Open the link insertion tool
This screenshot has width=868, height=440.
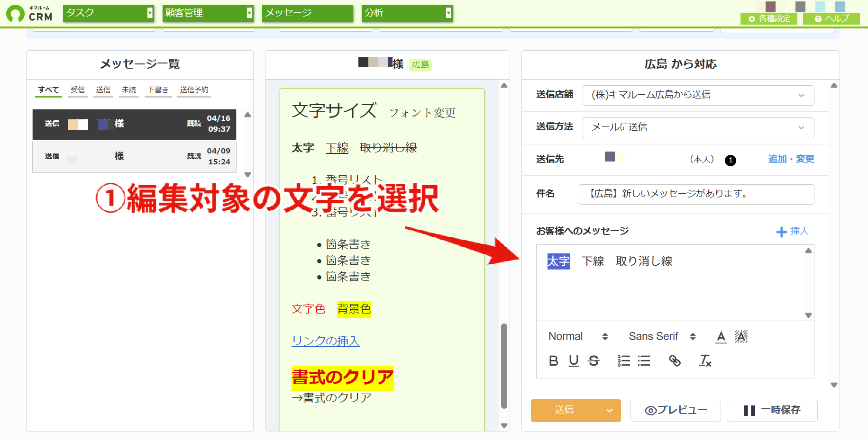tap(675, 361)
